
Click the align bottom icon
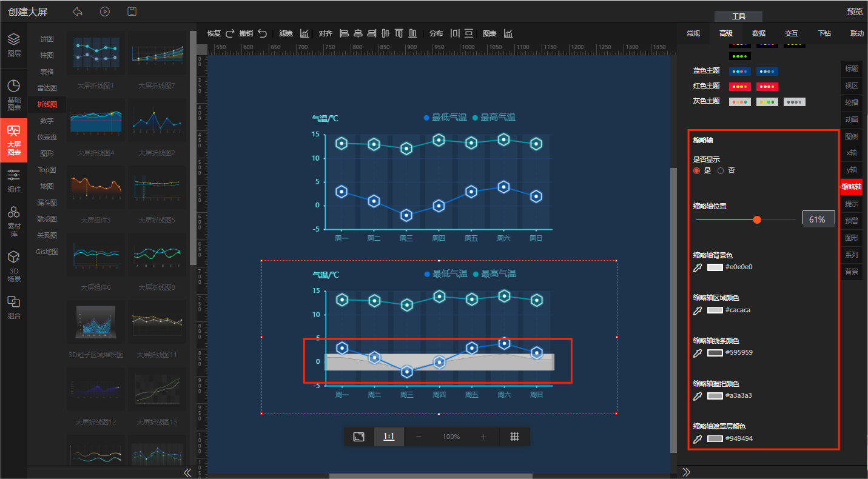(413, 33)
